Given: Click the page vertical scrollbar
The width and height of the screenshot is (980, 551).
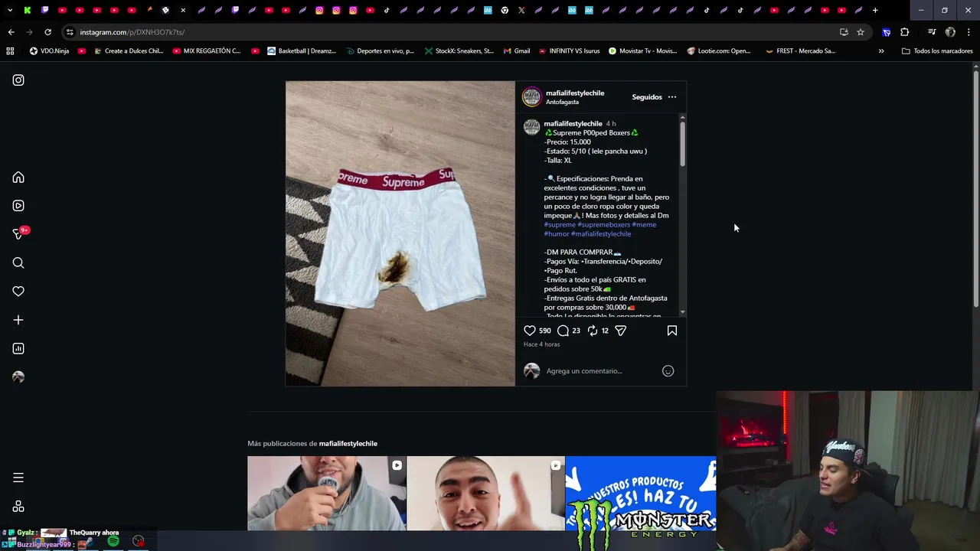Looking at the screenshot, I should tap(975, 190).
